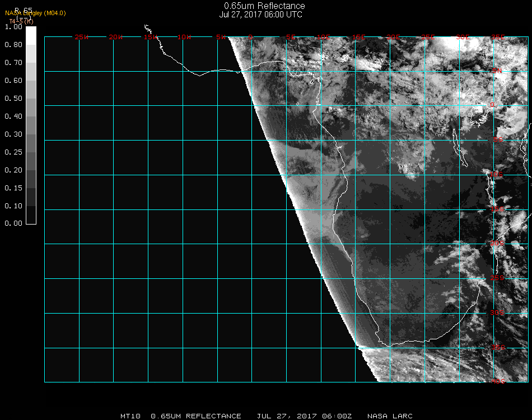Click the 5N latitude label

pyautogui.click(x=497, y=71)
